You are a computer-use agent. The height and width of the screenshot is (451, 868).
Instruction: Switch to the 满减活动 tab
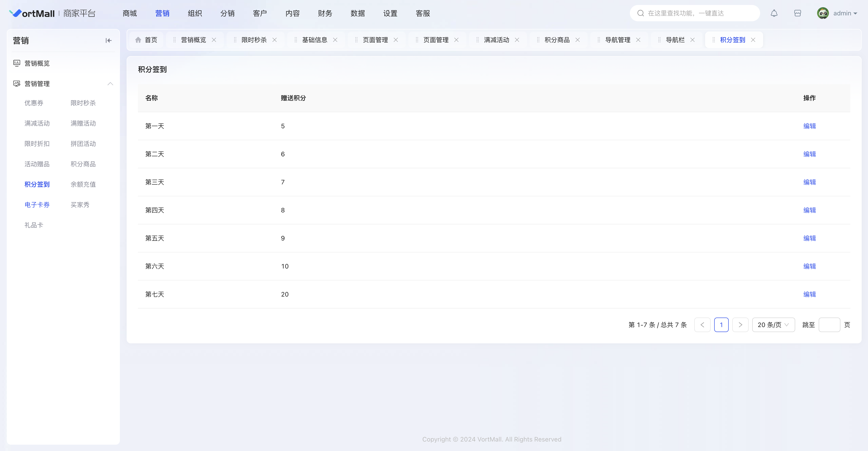(x=496, y=40)
